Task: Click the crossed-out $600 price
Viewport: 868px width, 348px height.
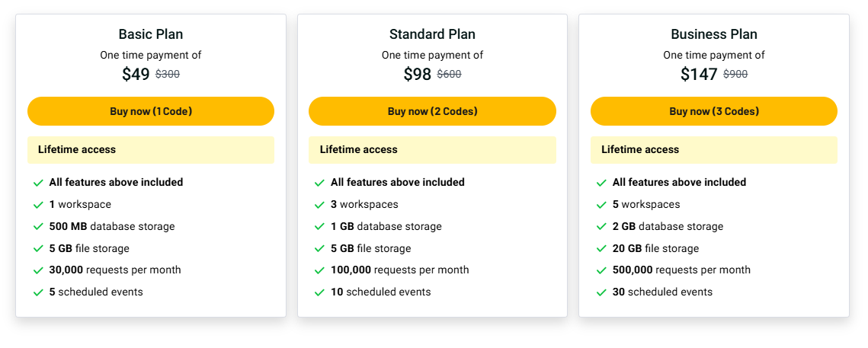Action: (449, 75)
